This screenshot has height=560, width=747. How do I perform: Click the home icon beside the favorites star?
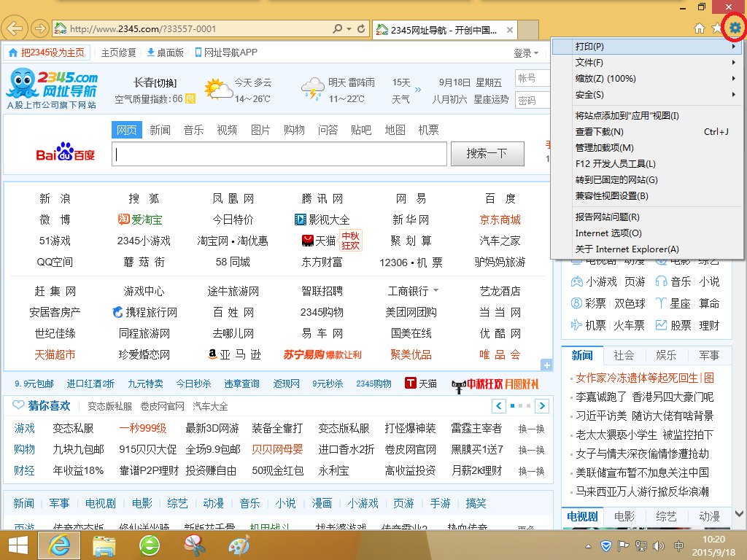click(699, 28)
